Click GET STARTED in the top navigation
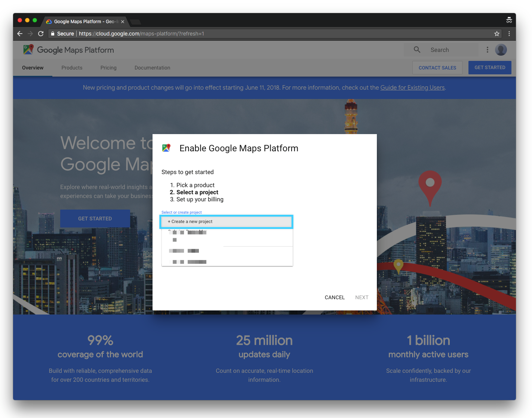This screenshot has width=532, height=418. [x=490, y=68]
